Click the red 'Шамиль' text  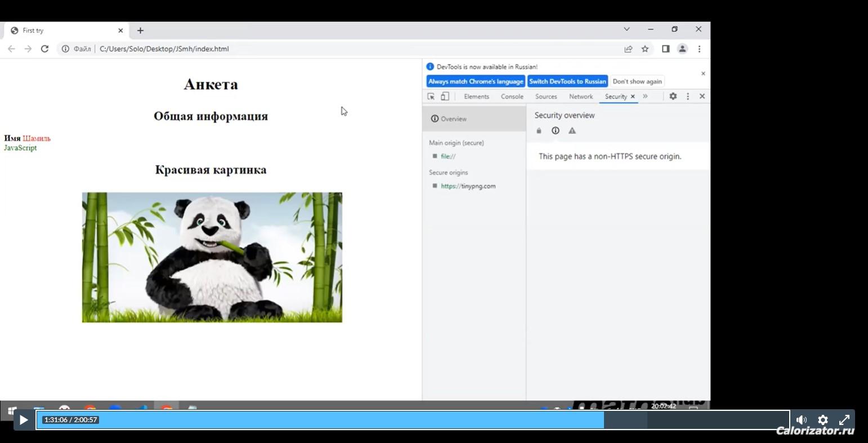37,138
